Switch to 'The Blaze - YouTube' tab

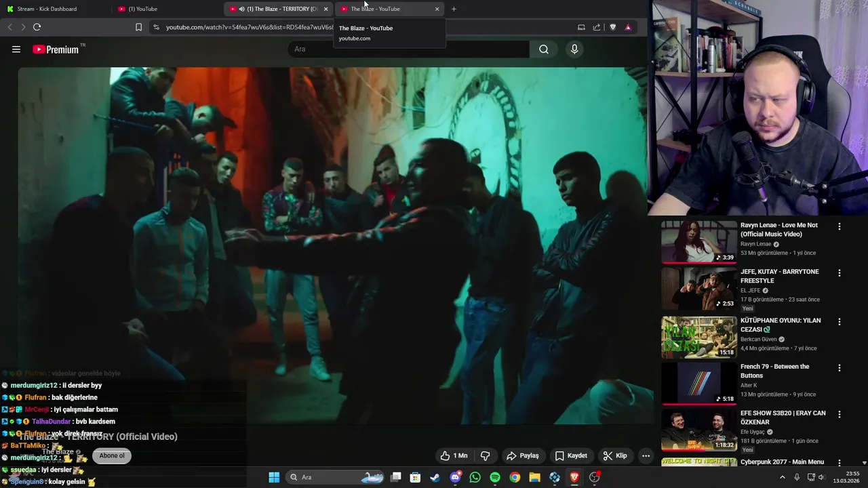tap(389, 9)
